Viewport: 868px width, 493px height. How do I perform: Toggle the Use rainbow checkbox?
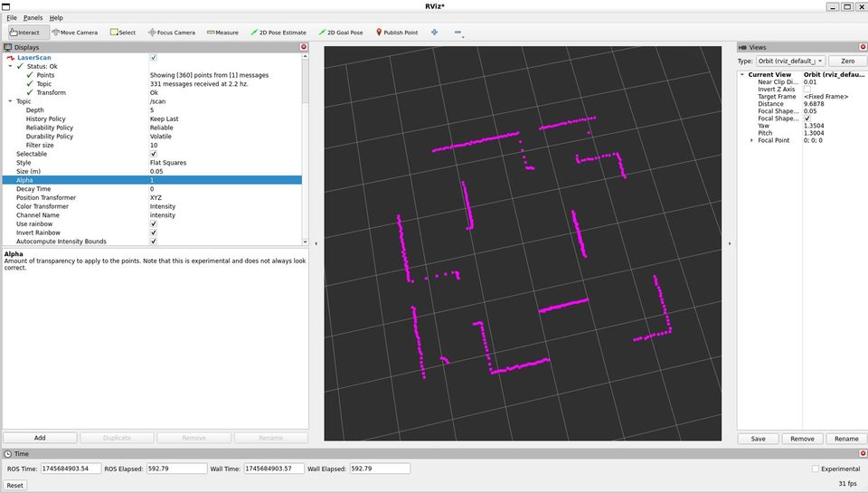click(x=154, y=223)
